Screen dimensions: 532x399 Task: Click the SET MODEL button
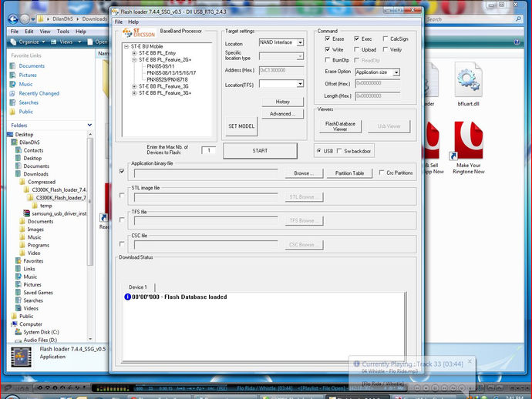pos(241,126)
